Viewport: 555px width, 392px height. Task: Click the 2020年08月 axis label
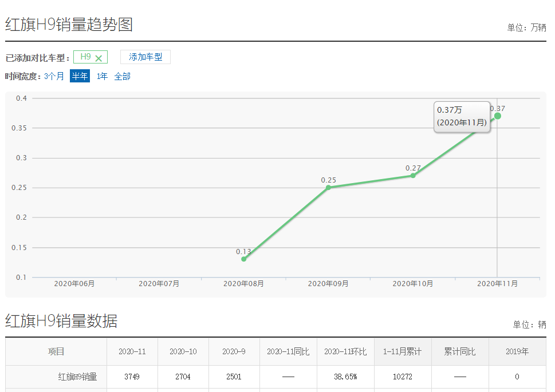pos(243,284)
